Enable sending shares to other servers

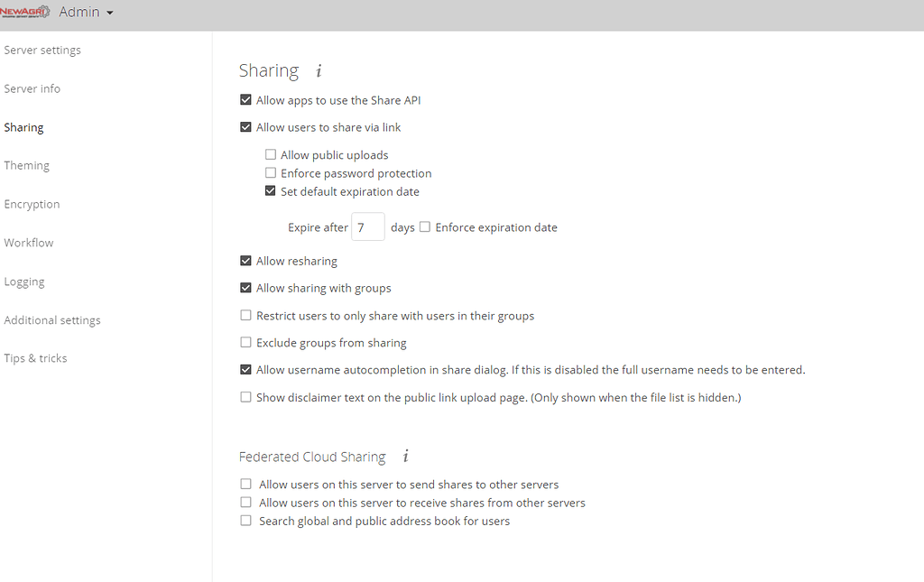click(245, 484)
